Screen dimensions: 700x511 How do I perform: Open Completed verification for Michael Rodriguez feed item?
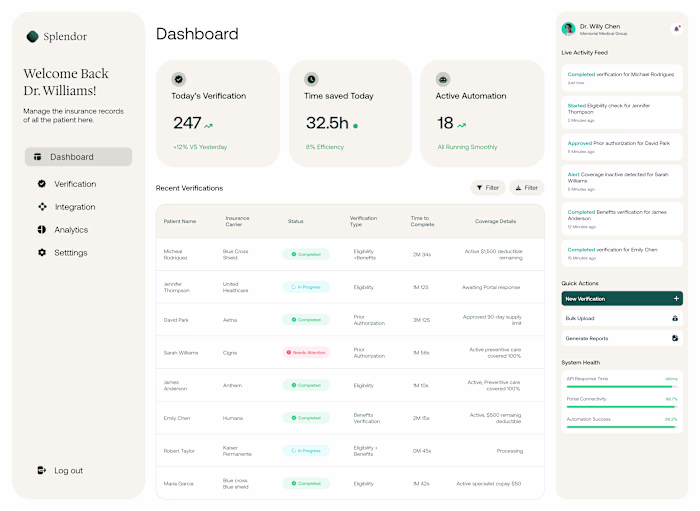pyautogui.click(x=622, y=78)
